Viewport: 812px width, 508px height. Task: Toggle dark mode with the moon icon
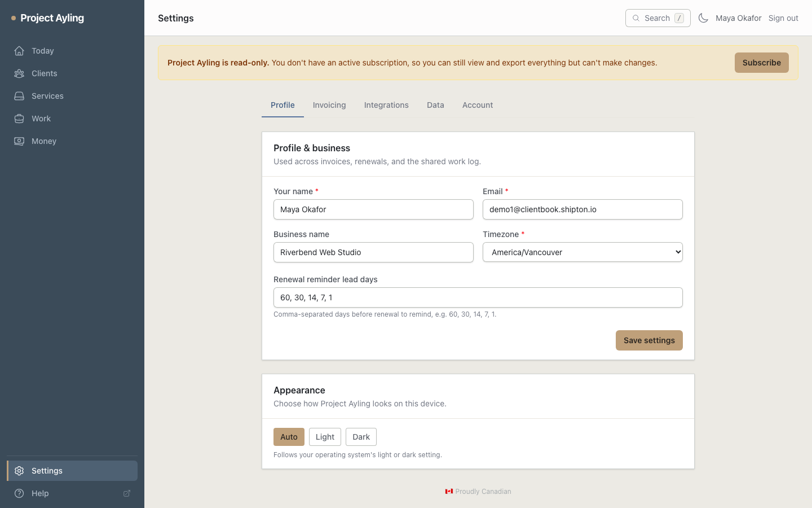[x=703, y=18]
